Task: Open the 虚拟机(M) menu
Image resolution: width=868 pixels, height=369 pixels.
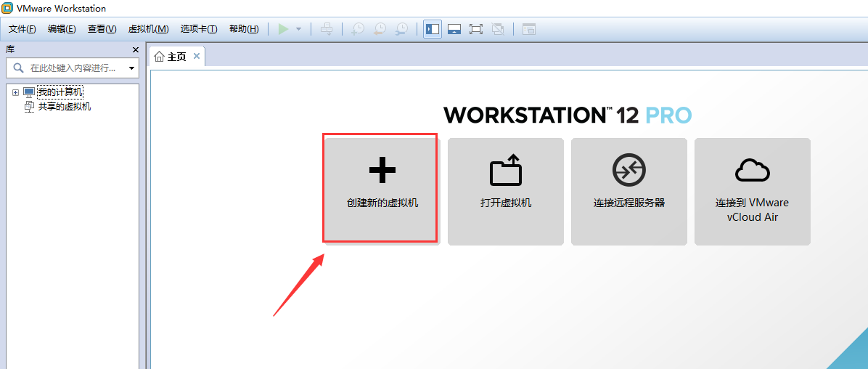Action: [x=148, y=29]
